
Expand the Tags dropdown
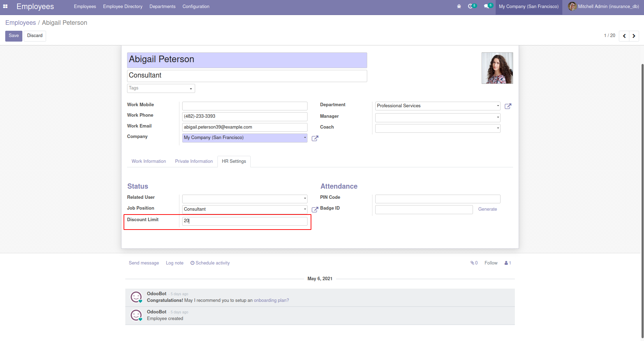(161, 88)
